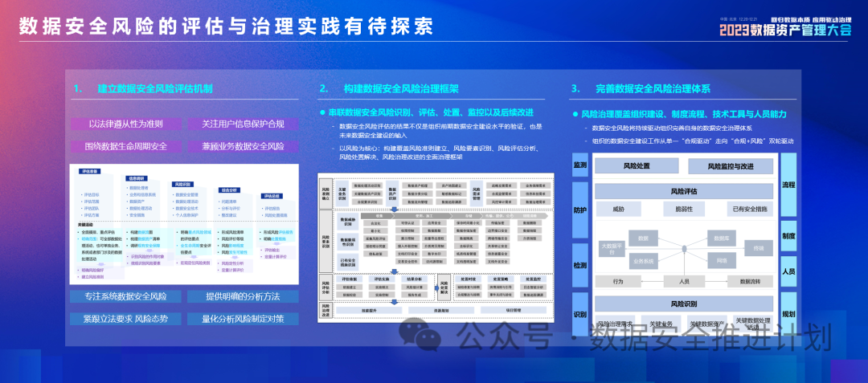Image resolution: width=868 pixels, height=383 pixels.
Task: Click the 业务系统 node box
Action: click(643, 261)
